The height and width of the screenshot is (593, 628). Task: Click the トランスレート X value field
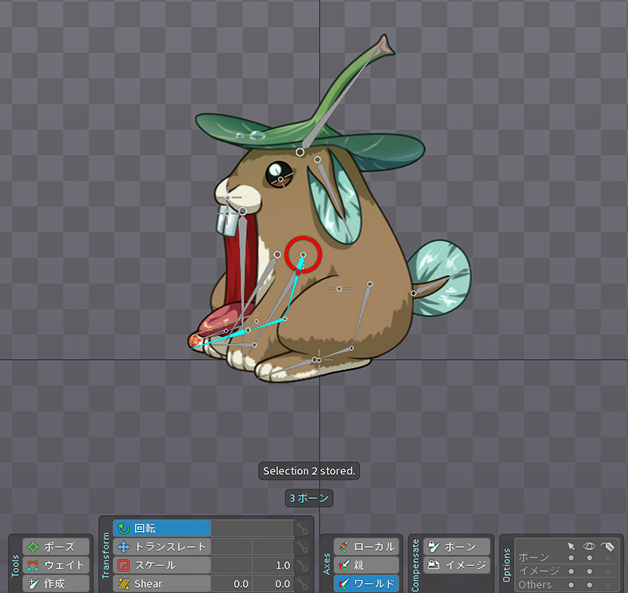231,547
